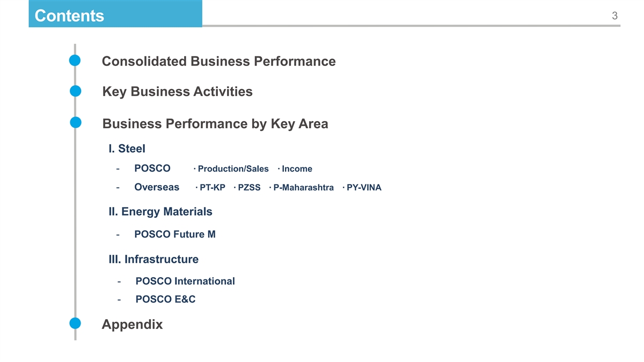Screen dimensions: 644x362
Task: Go to the Key Business Activities heading
Action: coord(177,92)
